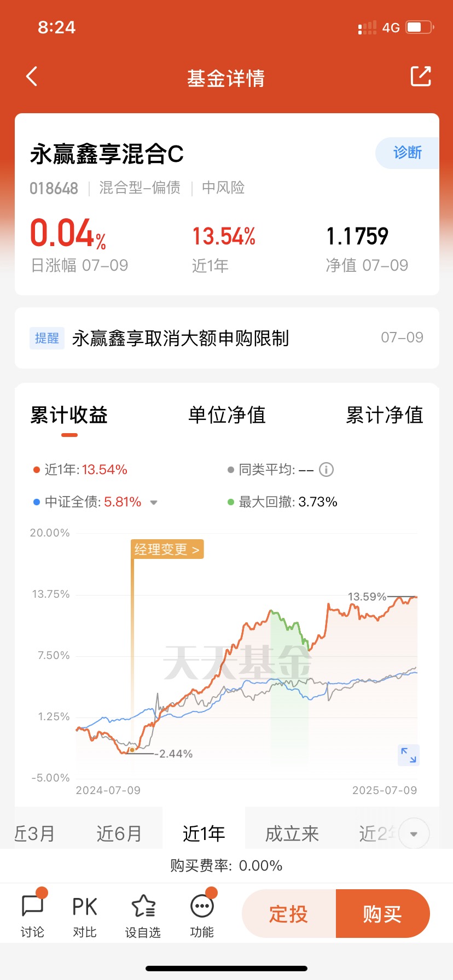Expand the time range dropdown circle
This screenshot has width=453, height=980.
(414, 834)
